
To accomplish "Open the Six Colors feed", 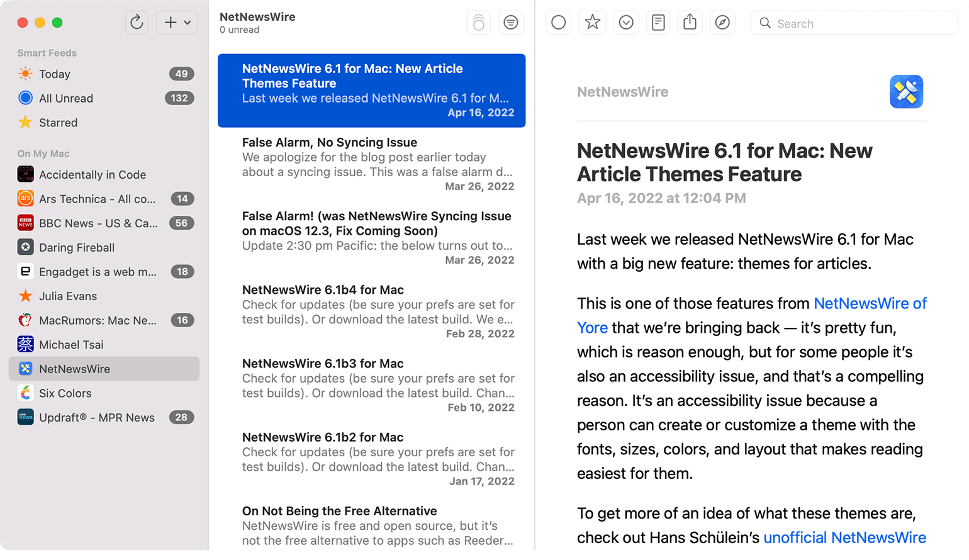I will pos(104,393).
